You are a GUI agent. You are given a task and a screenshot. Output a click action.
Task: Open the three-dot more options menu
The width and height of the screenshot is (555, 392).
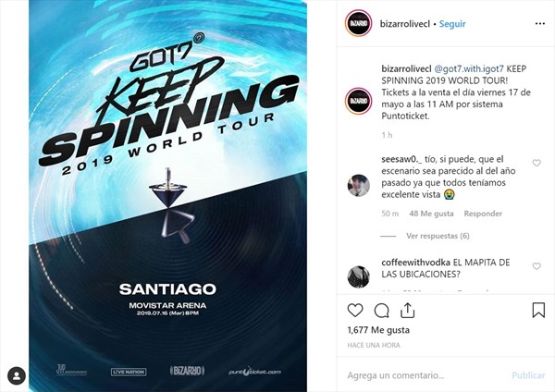(x=540, y=24)
